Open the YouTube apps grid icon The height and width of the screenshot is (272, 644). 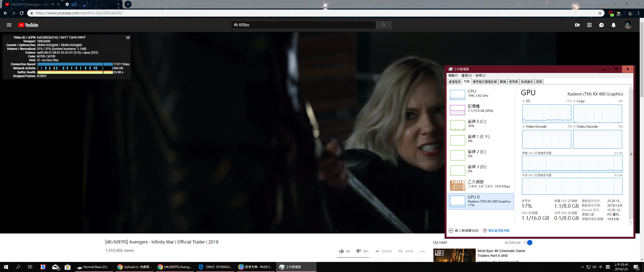(x=589, y=25)
